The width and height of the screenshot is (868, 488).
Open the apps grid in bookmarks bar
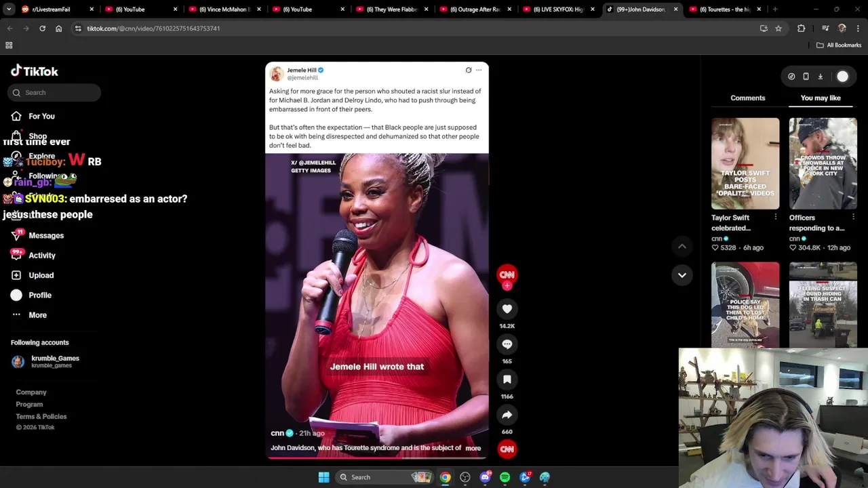tap(9, 45)
